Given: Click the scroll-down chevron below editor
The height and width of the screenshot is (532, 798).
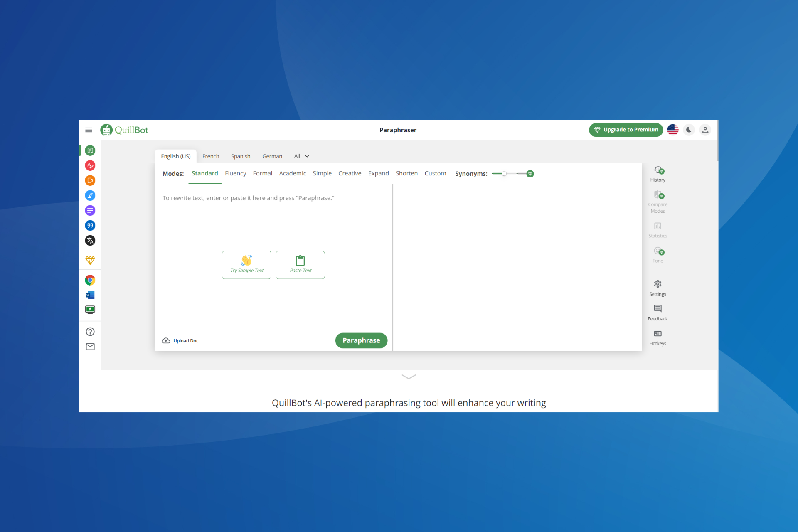Looking at the screenshot, I should click(409, 377).
